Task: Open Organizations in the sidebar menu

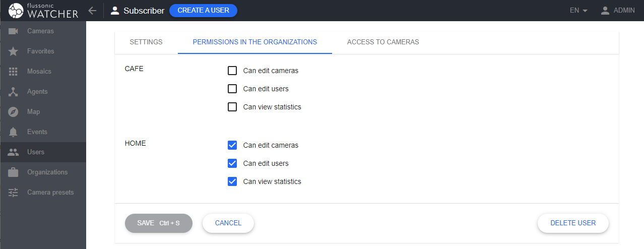Action: click(43, 172)
